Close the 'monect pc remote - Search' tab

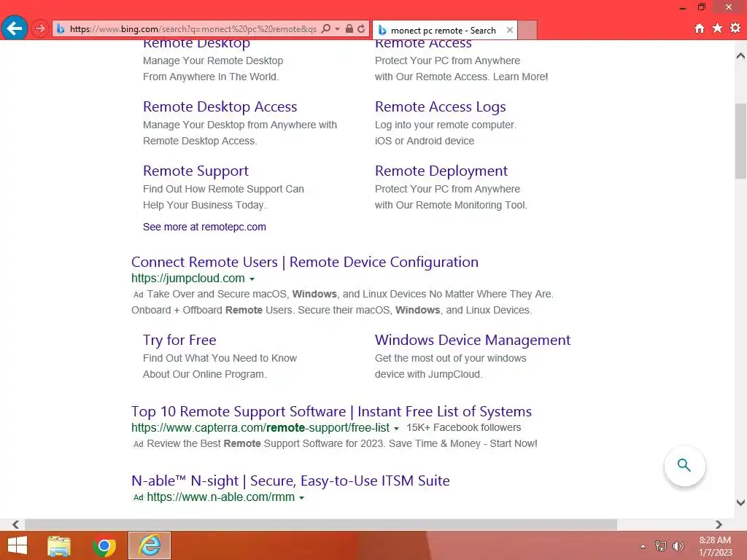(510, 30)
